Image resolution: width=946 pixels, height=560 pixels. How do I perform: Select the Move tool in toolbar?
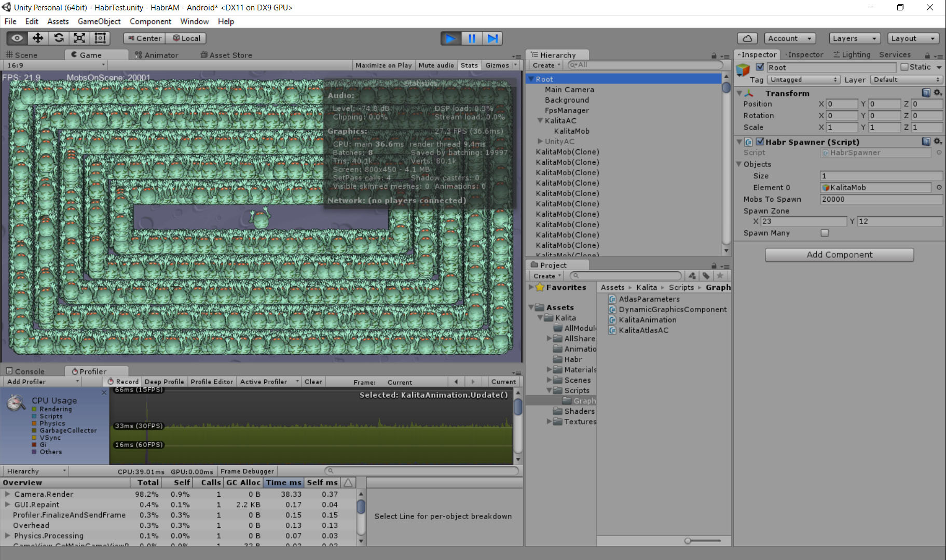coord(38,38)
